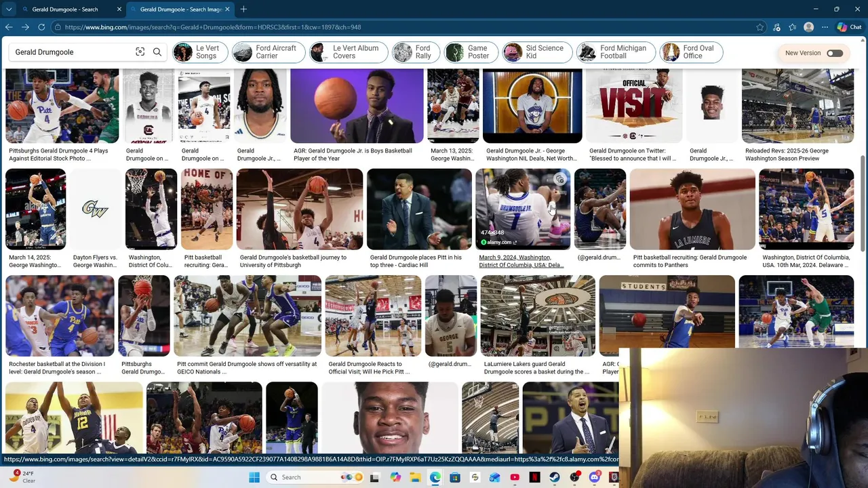Click the magnifier search button in the Bing box
This screenshot has width=868, height=488.
click(157, 52)
